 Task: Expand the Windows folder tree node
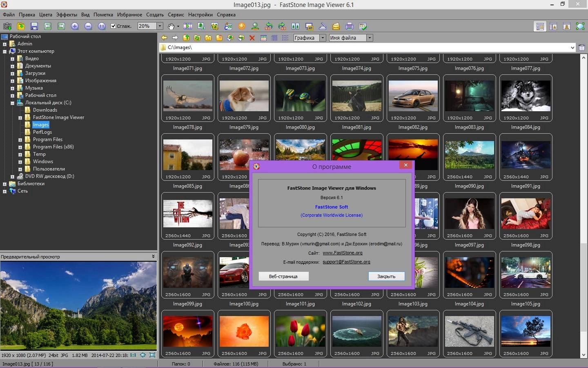[20, 162]
